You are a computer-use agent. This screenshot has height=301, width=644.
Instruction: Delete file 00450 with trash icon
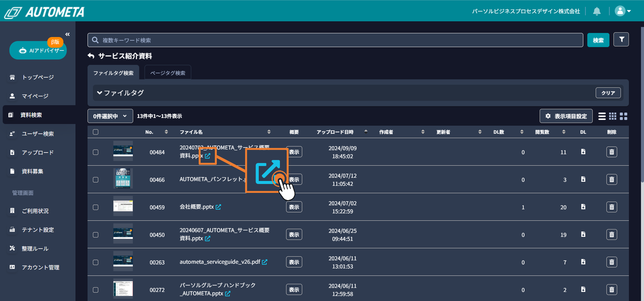pos(611,235)
